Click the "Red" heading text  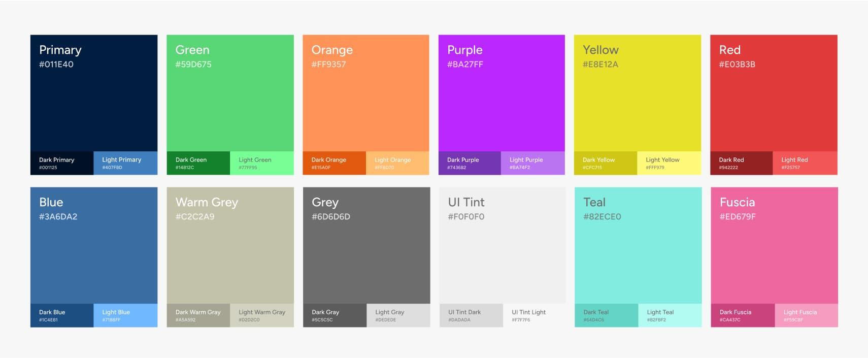730,50
